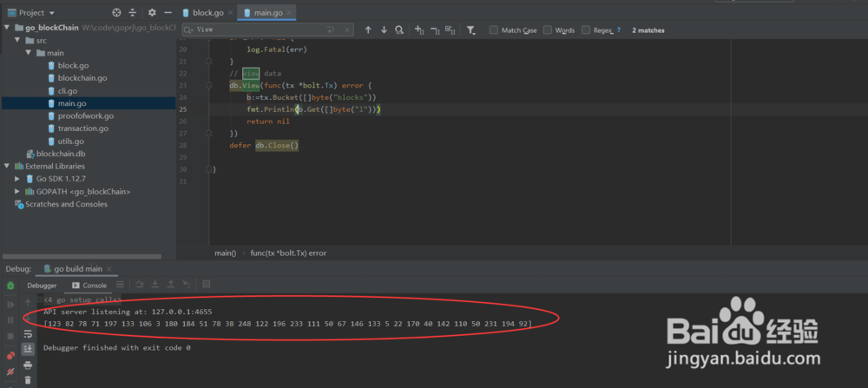868x388 pixels.
Task: Click main() breadcrumb in editor
Action: pyautogui.click(x=226, y=253)
